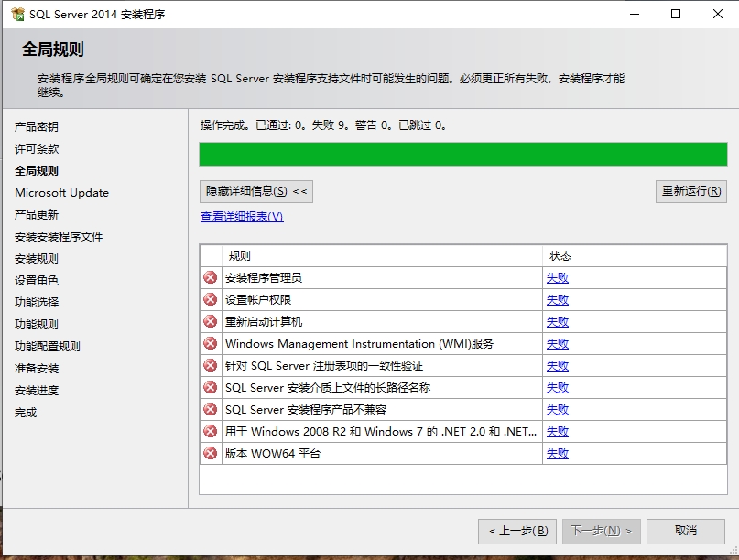Click the 规则 column header

[x=382, y=255]
